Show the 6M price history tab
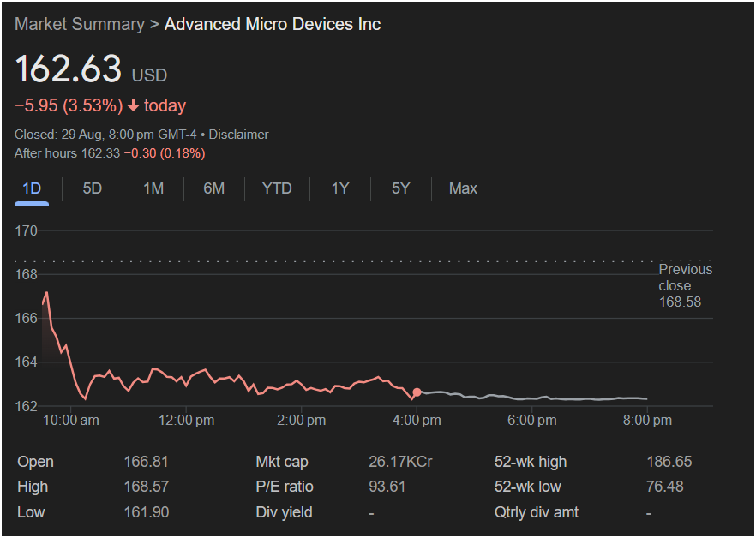This screenshot has height=538, width=756. (x=214, y=188)
